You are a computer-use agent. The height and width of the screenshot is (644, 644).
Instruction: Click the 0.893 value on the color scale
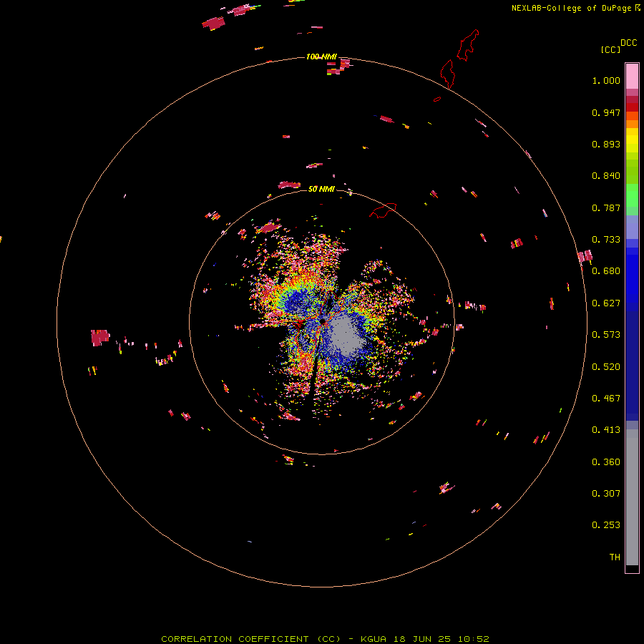tap(606, 144)
